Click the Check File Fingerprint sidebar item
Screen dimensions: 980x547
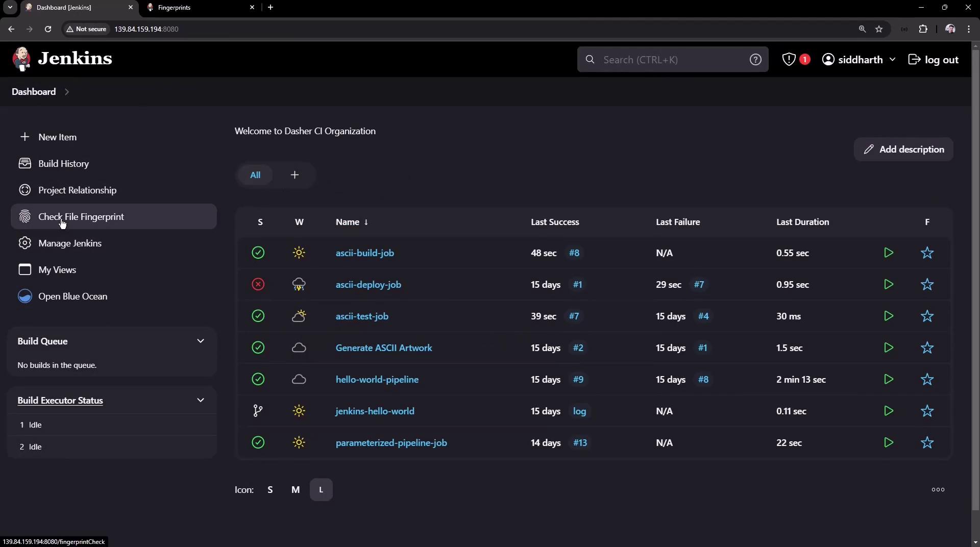tap(81, 217)
